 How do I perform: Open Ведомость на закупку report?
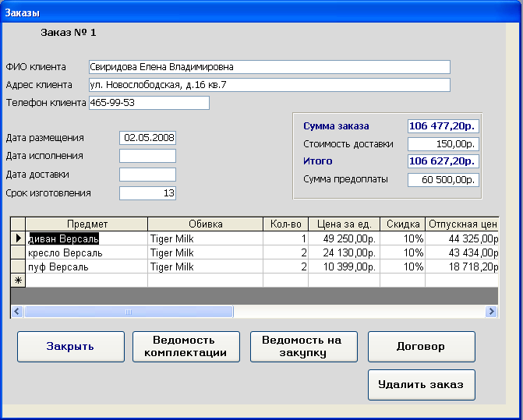[304, 347]
